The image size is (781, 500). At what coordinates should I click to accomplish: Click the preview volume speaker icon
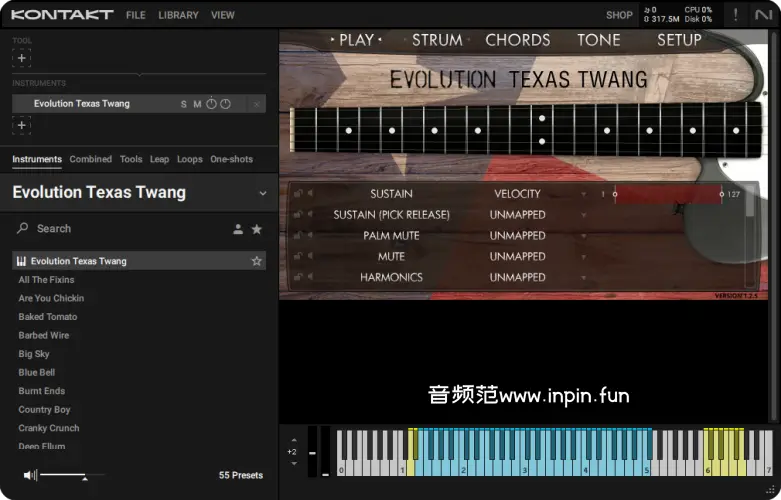pyautogui.click(x=29, y=475)
